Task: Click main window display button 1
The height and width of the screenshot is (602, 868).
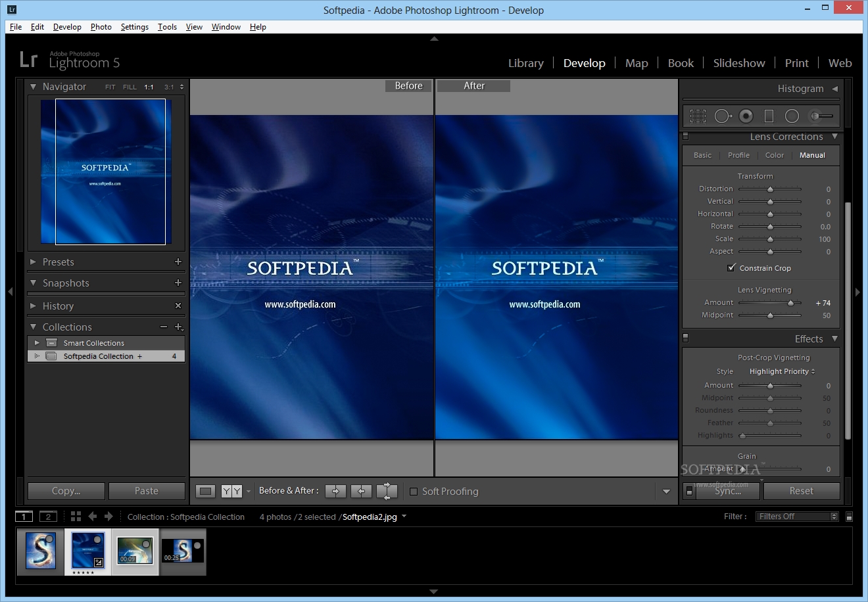Action: tap(24, 517)
